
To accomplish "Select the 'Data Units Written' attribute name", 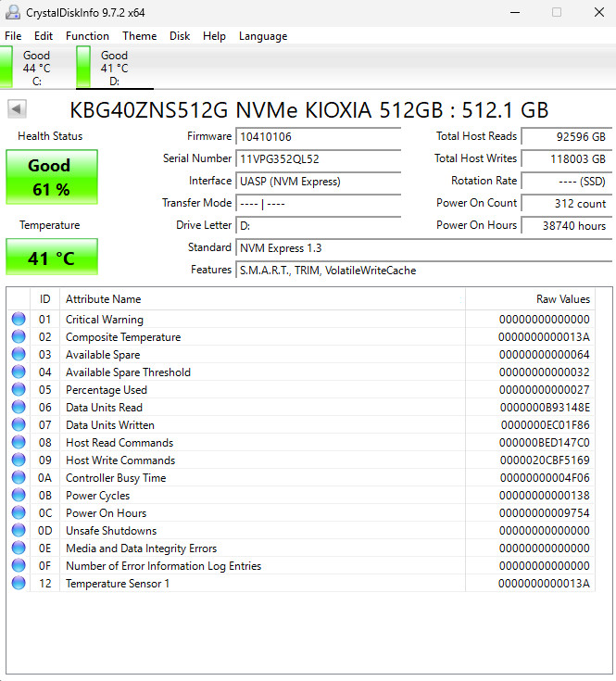I will tap(110, 424).
